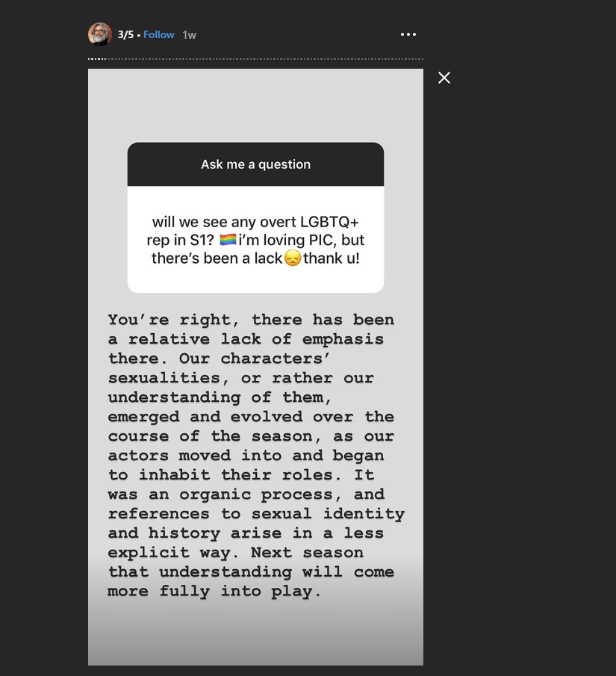Click the word "LGBTQ+" in the question
Screen dimensions: 616x676
pyautogui.click(x=331, y=222)
